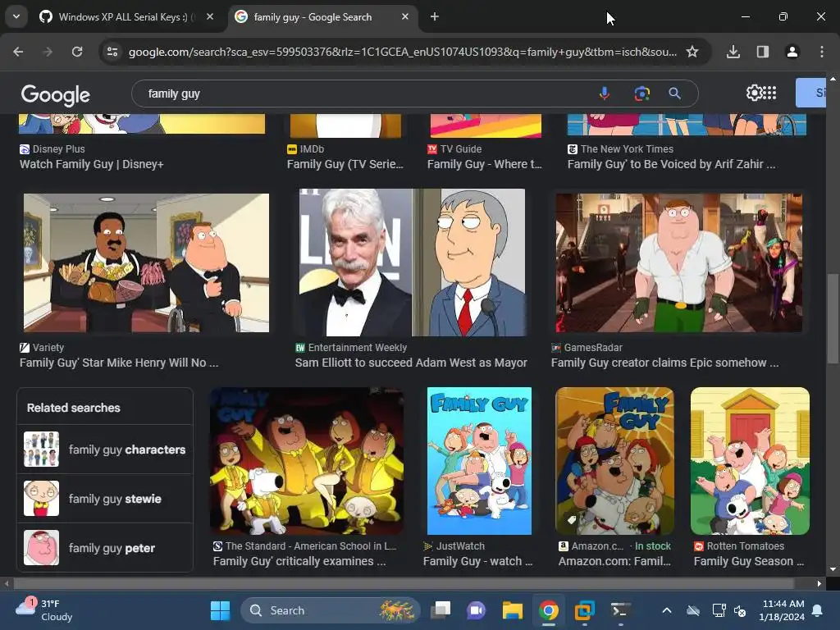This screenshot has width=840, height=630.
Task: Open GamesRadar Peter Griffin Fortnite thumbnail
Action: [x=678, y=262]
